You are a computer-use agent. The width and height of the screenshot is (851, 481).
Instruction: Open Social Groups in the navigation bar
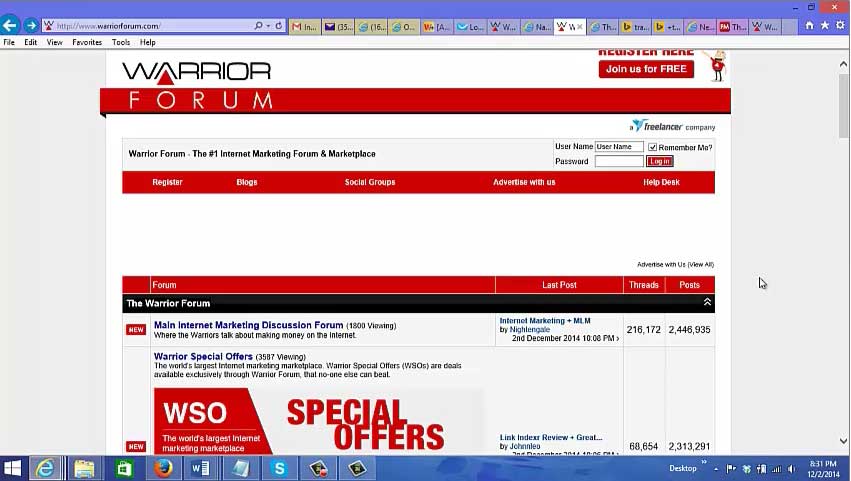tap(370, 182)
